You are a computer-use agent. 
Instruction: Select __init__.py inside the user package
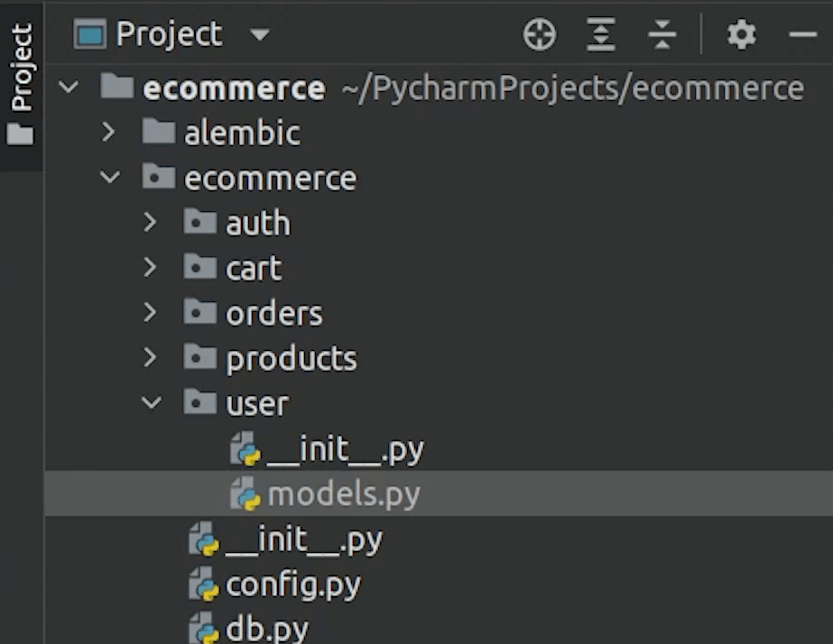tap(345, 449)
